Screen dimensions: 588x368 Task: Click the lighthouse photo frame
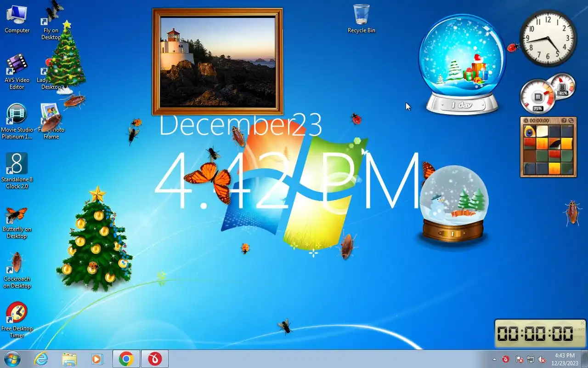click(x=217, y=62)
